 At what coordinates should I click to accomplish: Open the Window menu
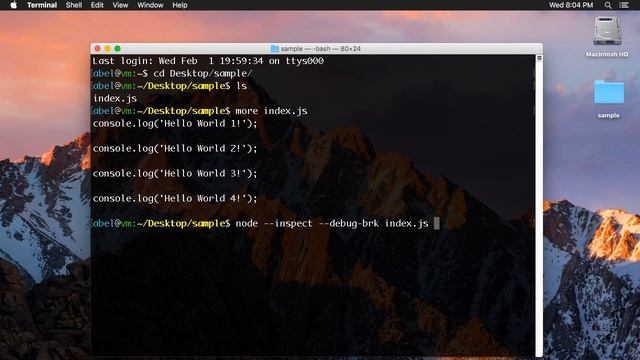[x=150, y=5]
